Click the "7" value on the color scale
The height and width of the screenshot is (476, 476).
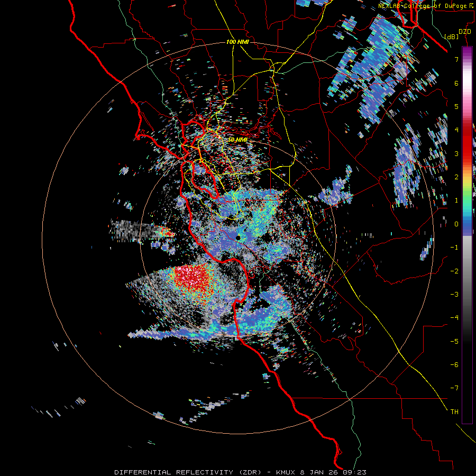tap(456, 59)
